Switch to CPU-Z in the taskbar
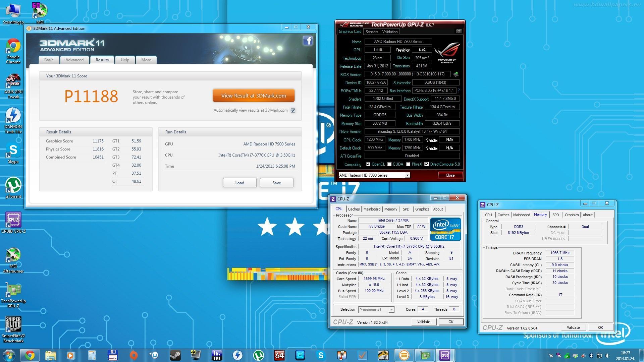This screenshot has height=362, width=644. [x=445, y=355]
